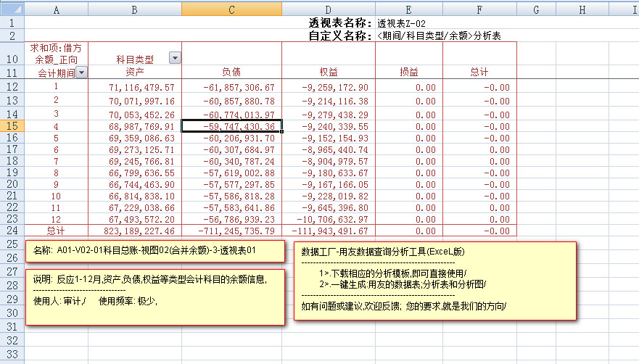Image resolution: width=639 pixels, height=364 pixels.
Task: Click the 负债 column label cell
Action: tap(231, 73)
